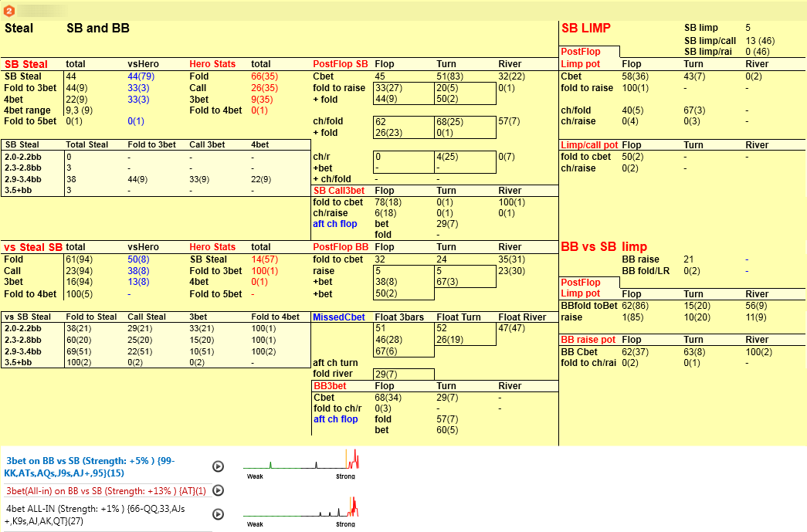Viewport: 807px width, 532px height.
Task: Click the orange app icon in title bar
Action: [x=8, y=10]
